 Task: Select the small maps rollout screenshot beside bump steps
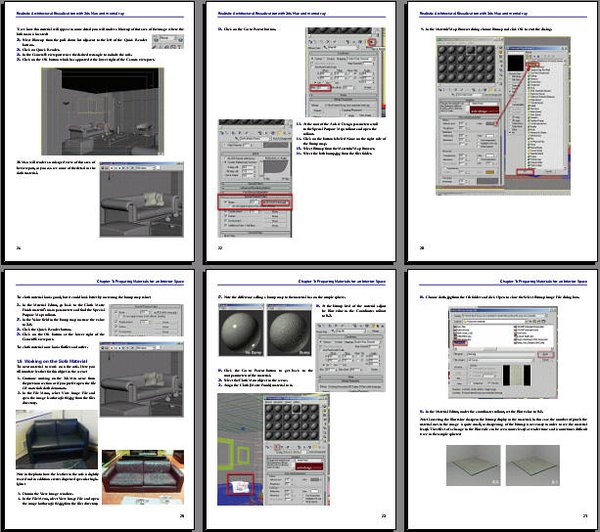point(146,320)
